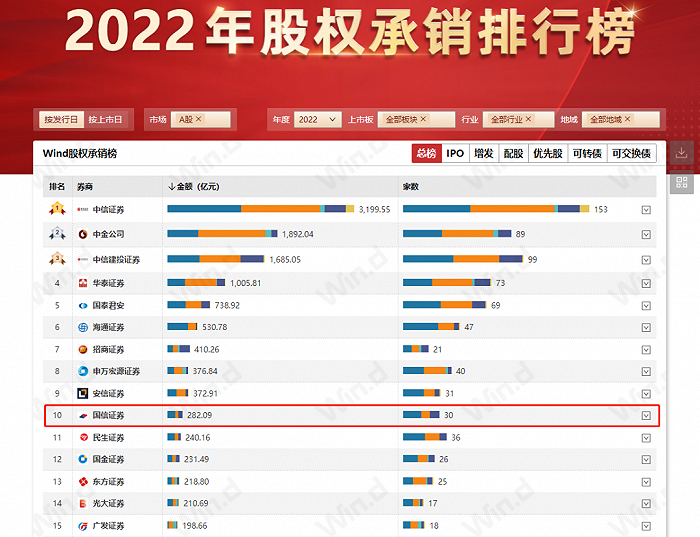The height and width of the screenshot is (537, 700).
Task: Open the 广发证券 broker name link
Action: pos(108,525)
